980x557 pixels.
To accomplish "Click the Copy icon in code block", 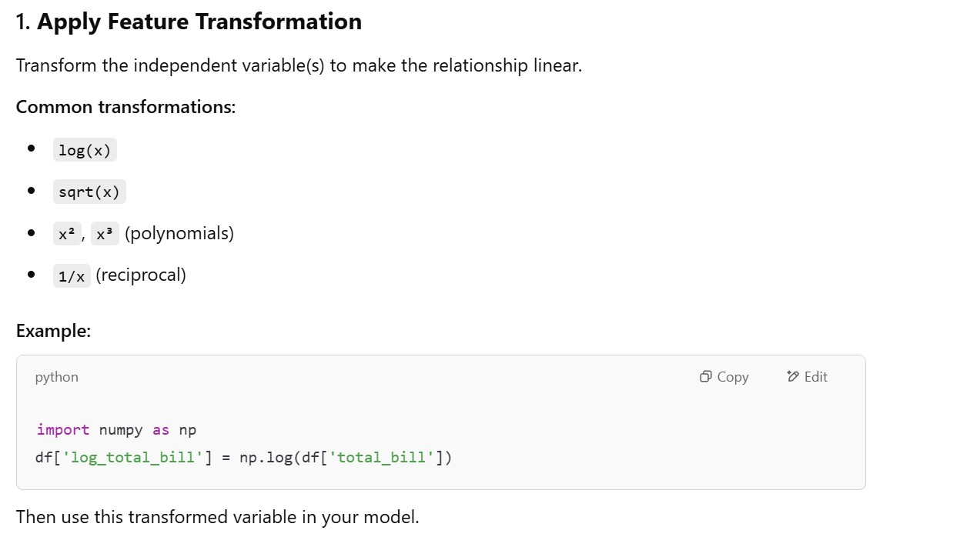I will click(705, 377).
